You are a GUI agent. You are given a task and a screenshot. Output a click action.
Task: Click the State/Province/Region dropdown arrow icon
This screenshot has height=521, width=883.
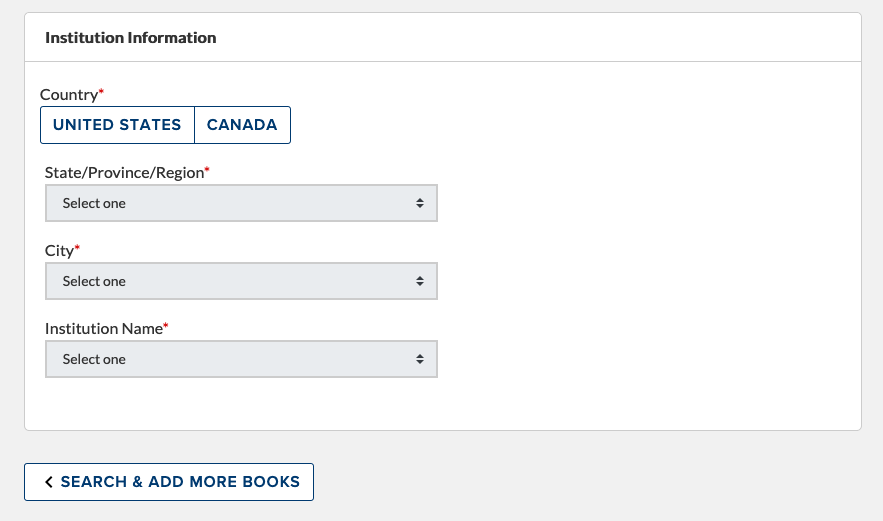point(420,203)
